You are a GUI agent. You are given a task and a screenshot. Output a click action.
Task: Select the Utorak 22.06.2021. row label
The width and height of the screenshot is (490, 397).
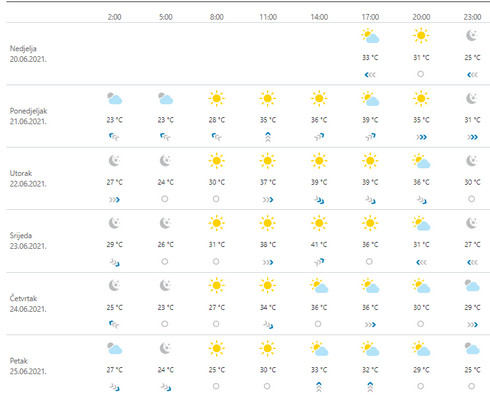coord(28,178)
